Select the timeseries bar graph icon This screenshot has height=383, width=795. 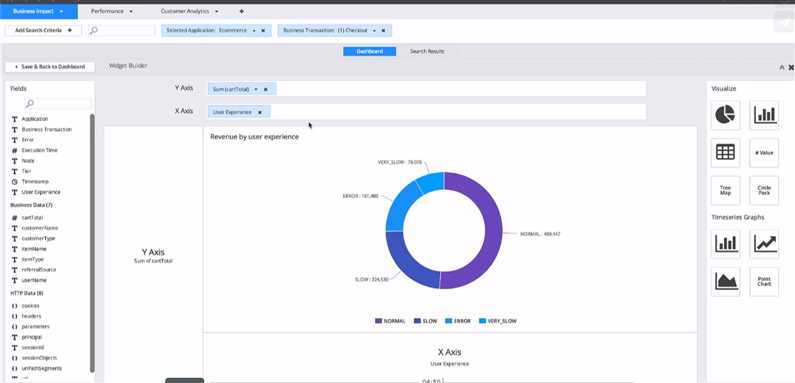(x=725, y=244)
